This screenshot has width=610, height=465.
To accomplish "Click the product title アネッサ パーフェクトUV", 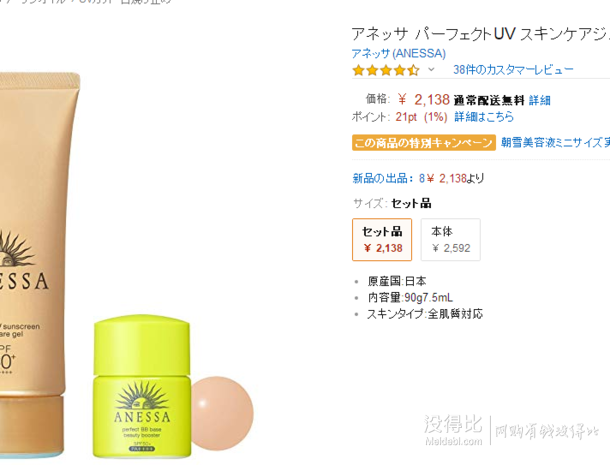I will pos(480,34).
